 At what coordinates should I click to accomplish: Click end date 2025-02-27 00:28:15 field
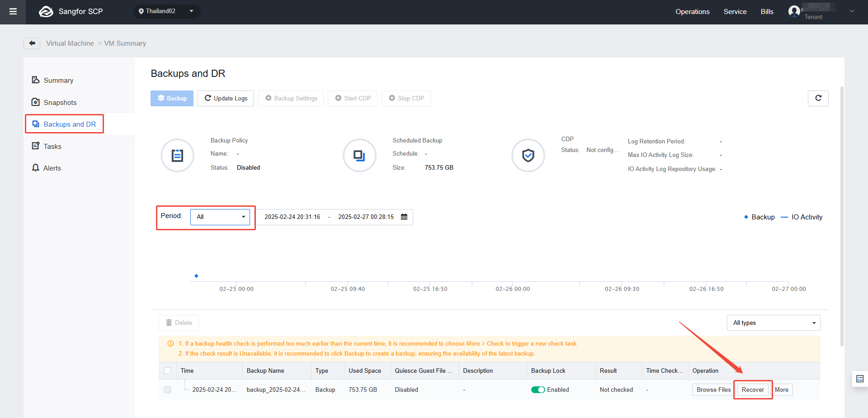(366, 217)
